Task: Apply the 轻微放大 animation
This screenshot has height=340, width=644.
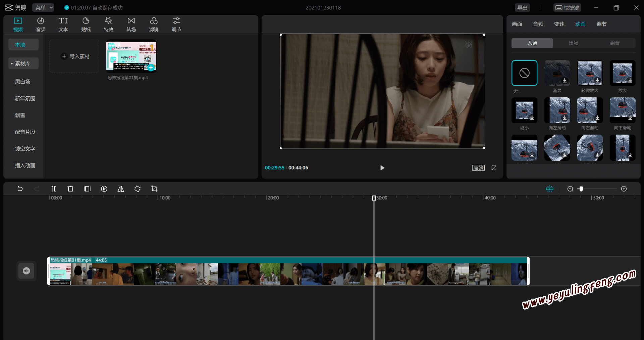Action: (590, 73)
